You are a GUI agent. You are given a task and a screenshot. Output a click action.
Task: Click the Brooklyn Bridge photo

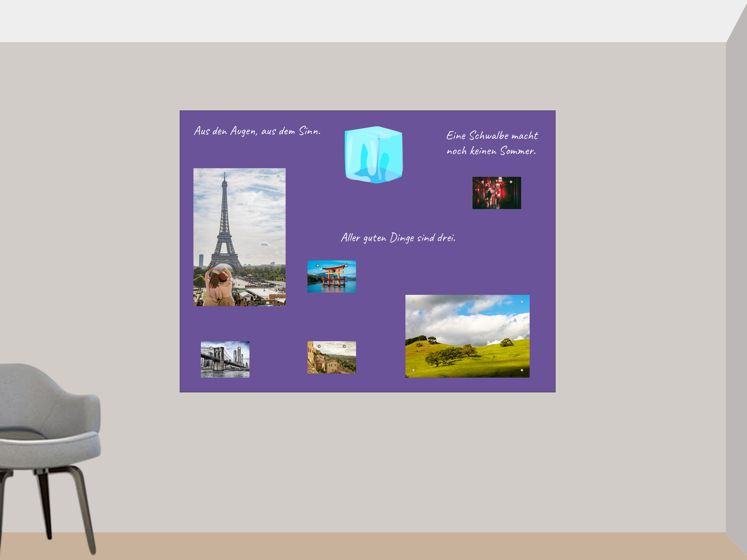pos(225,359)
